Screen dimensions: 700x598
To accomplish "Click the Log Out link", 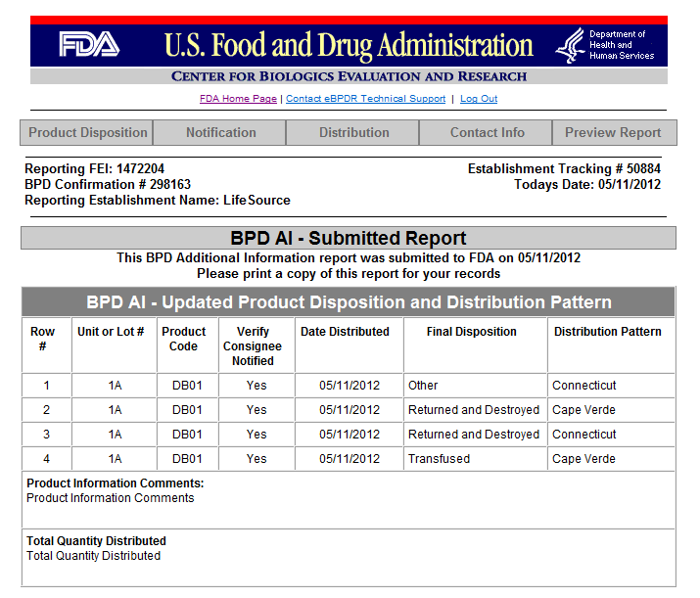I will coord(479,99).
